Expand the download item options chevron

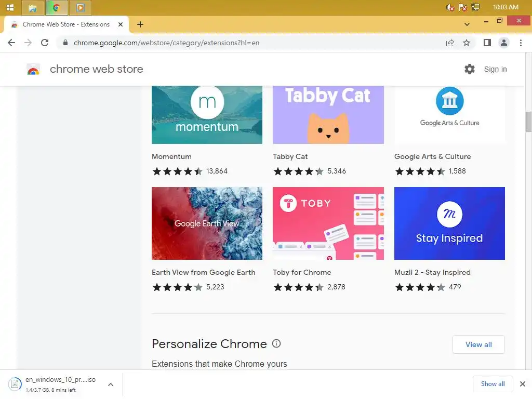coord(111,384)
